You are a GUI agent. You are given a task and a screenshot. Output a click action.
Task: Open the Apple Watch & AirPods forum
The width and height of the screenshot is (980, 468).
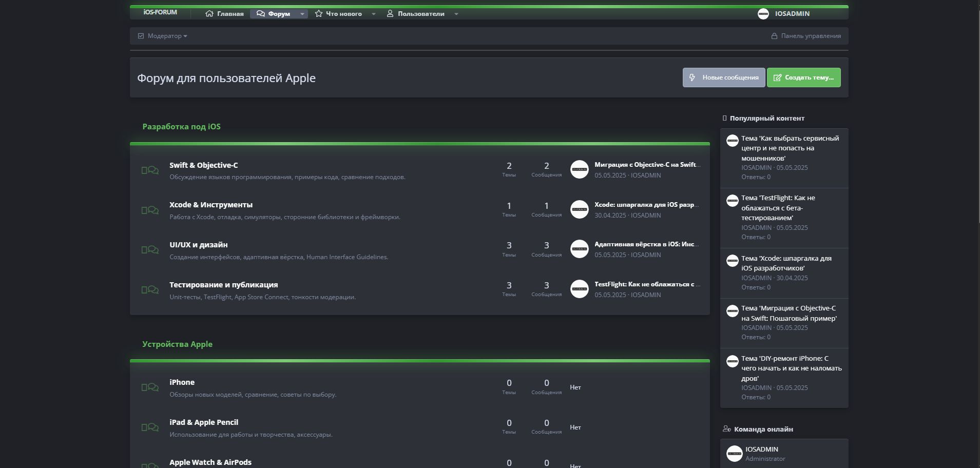[x=210, y=462]
